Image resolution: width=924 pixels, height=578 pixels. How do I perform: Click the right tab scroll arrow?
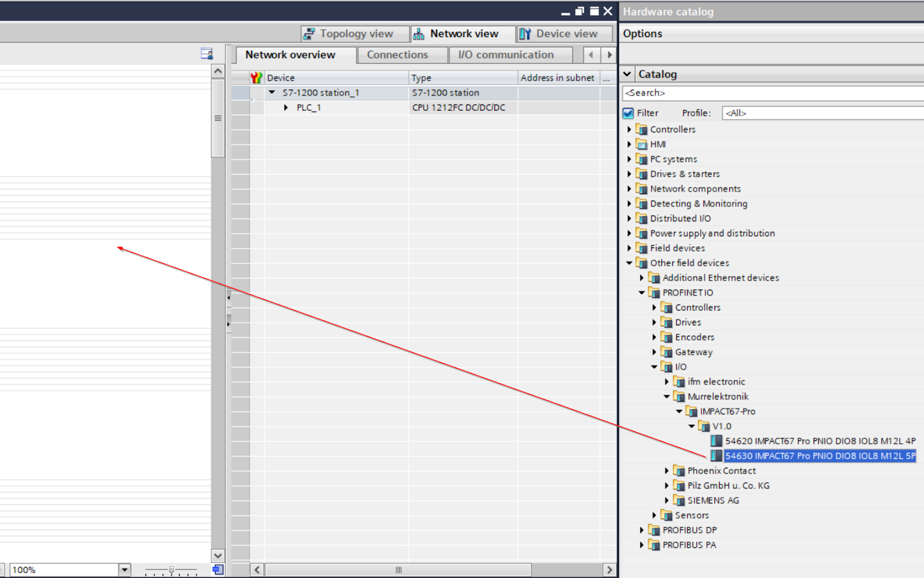click(609, 55)
